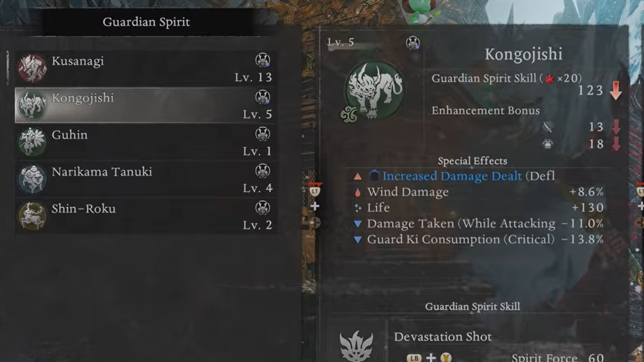
Task: Click the Guardian Spirit Skill red down arrow
Action: (615, 90)
